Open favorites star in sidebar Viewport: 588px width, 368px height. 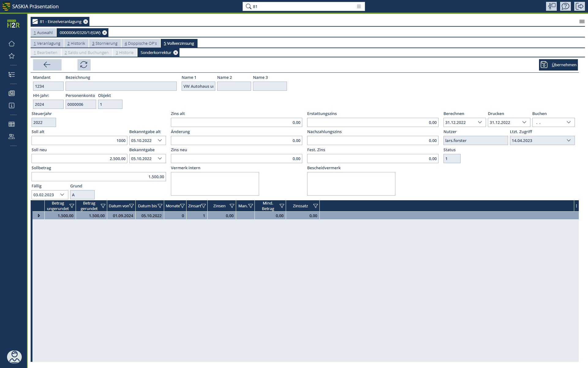(x=12, y=56)
